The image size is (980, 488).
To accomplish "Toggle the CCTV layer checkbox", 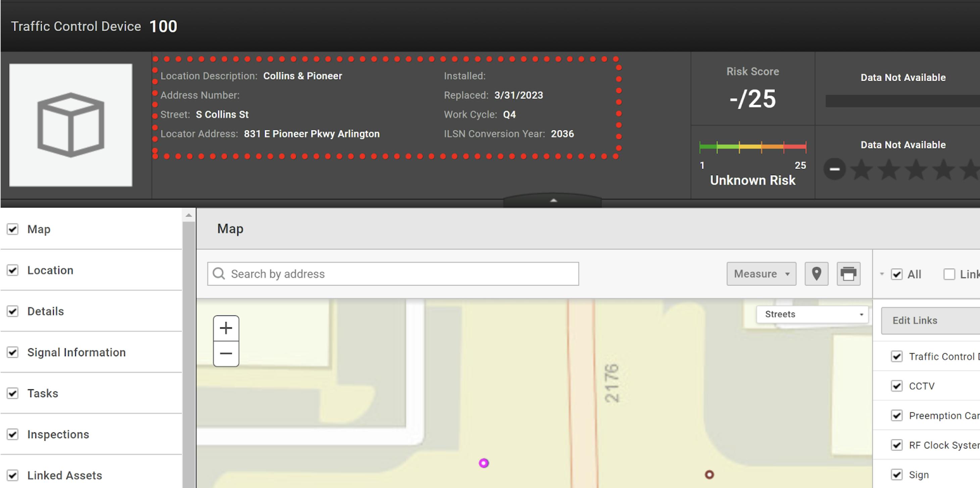I will click(x=897, y=386).
